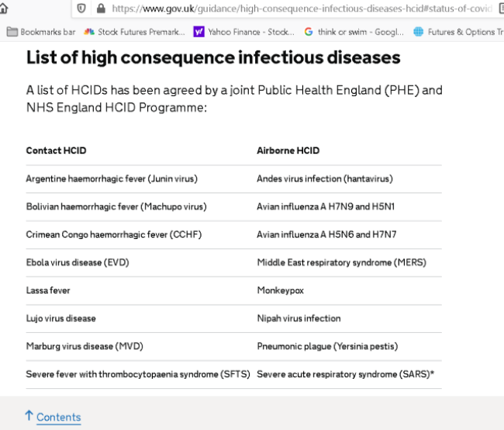Click the Nipah virus infection entry
Image resolution: width=504 pixels, height=430 pixels.
coord(299,318)
